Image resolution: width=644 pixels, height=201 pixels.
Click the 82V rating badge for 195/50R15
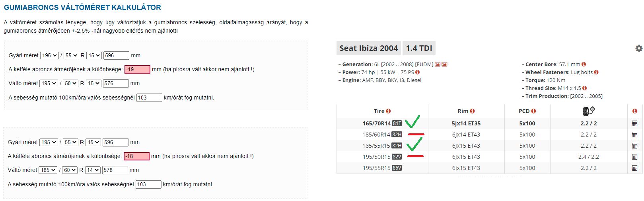397,157
